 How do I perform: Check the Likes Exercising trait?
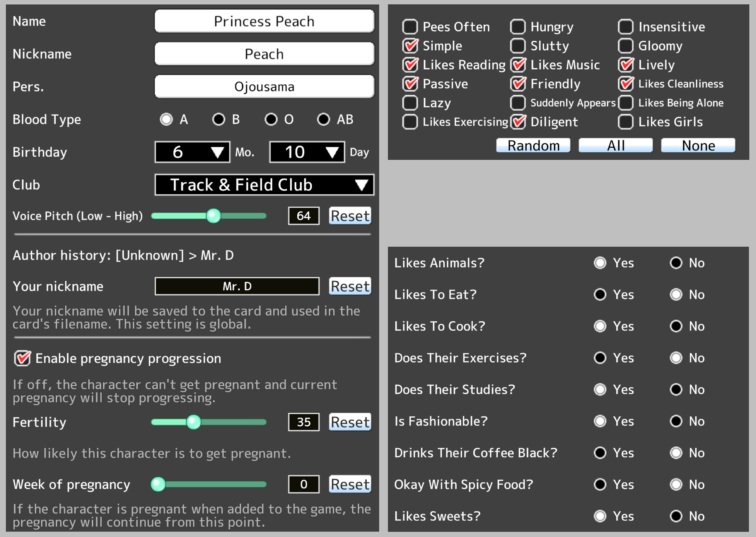coord(410,122)
